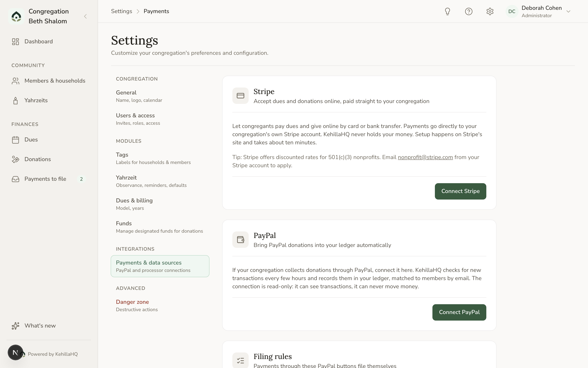The width and height of the screenshot is (588, 368).
Task: Select Payments & data sources section
Action: (160, 266)
